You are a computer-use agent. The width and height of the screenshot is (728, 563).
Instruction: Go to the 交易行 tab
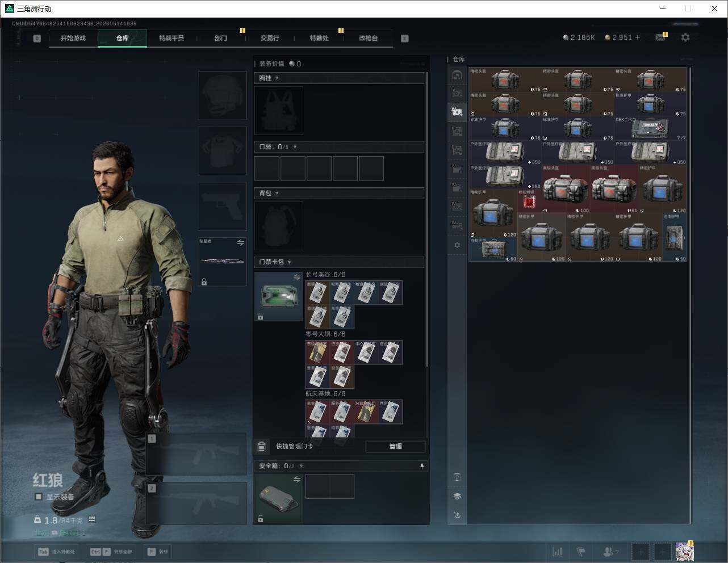coord(270,38)
